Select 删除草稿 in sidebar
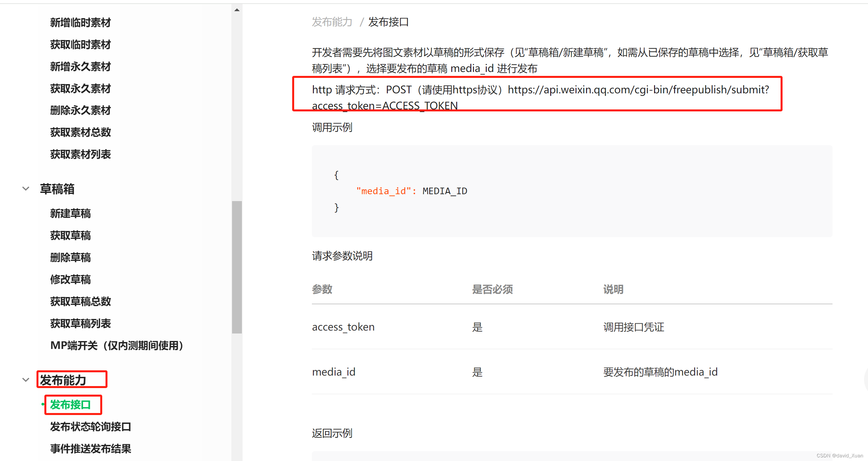 point(70,257)
